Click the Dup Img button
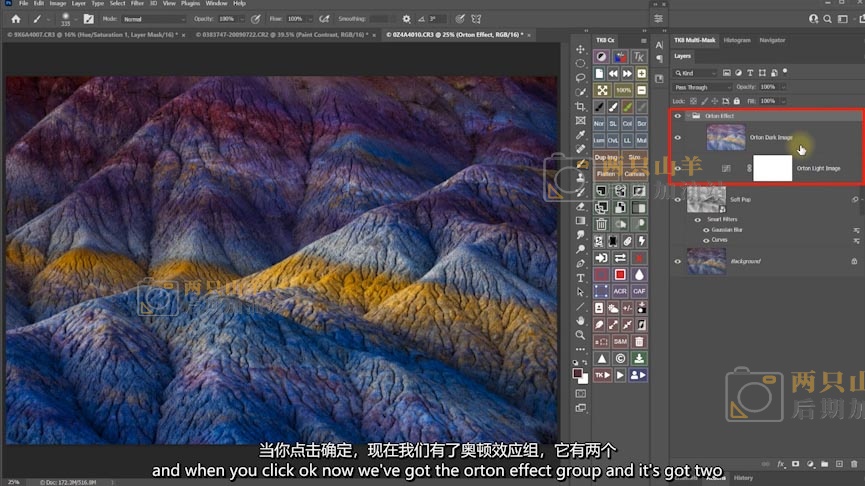This screenshot has height=486, width=865. [x=606, y=157]
